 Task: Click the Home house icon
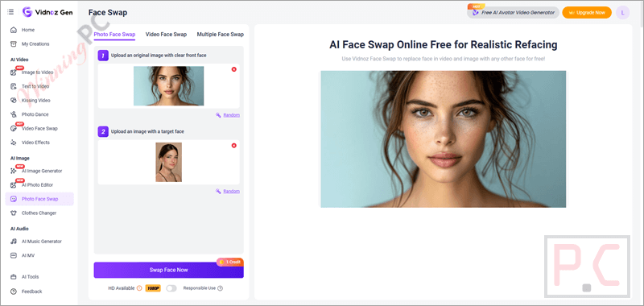[14, 30]
